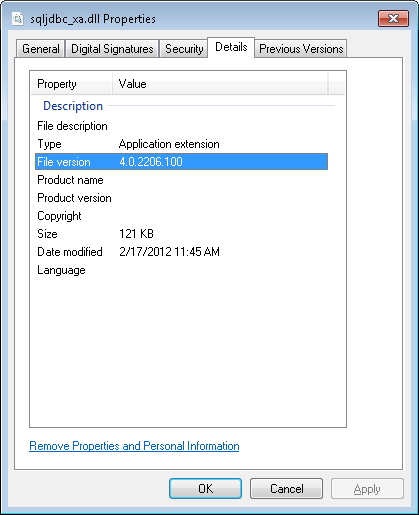
Task: Select the Product version row
Action: point(181,198)
